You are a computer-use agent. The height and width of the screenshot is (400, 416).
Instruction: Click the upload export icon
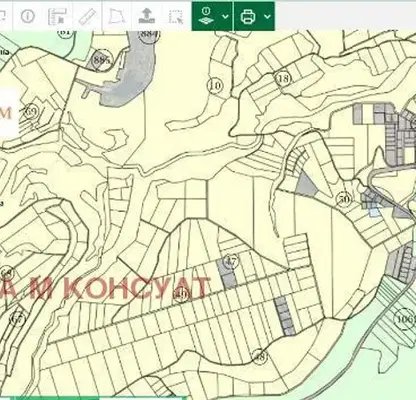[x=146, y=16]
